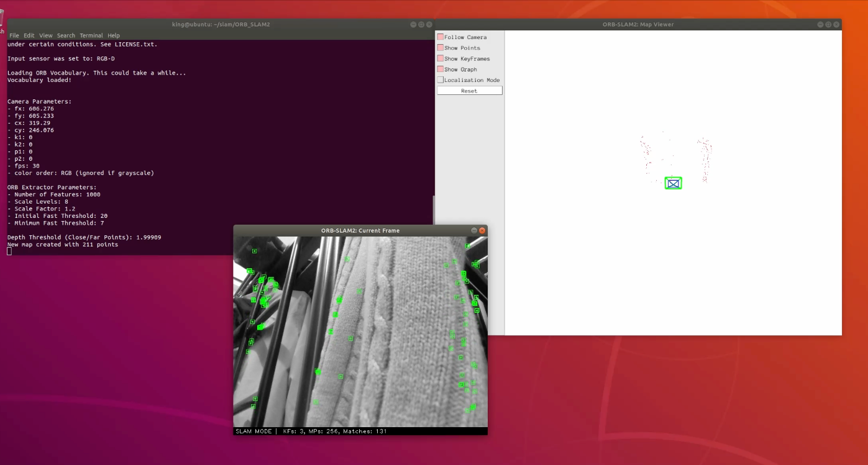Close the Current Frame window
Screen dimensions: 868x465
click(x=482, y=230)
